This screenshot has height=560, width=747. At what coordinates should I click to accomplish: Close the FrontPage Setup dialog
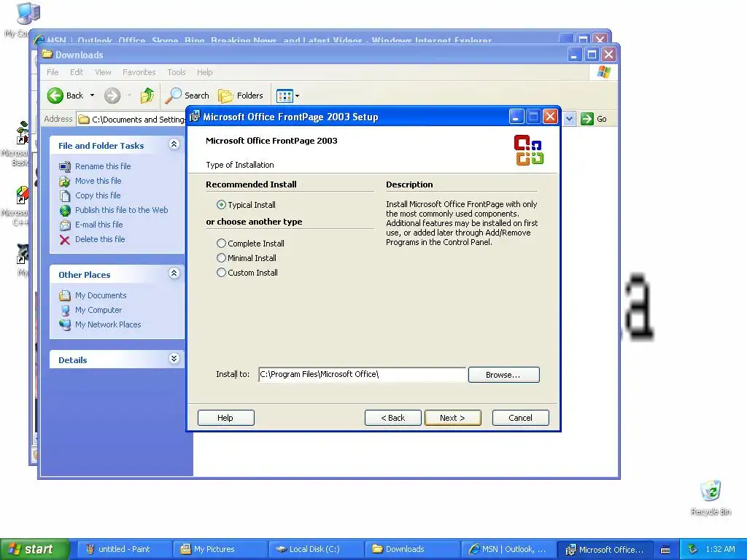pyautogui.click(x=550, y=117)
